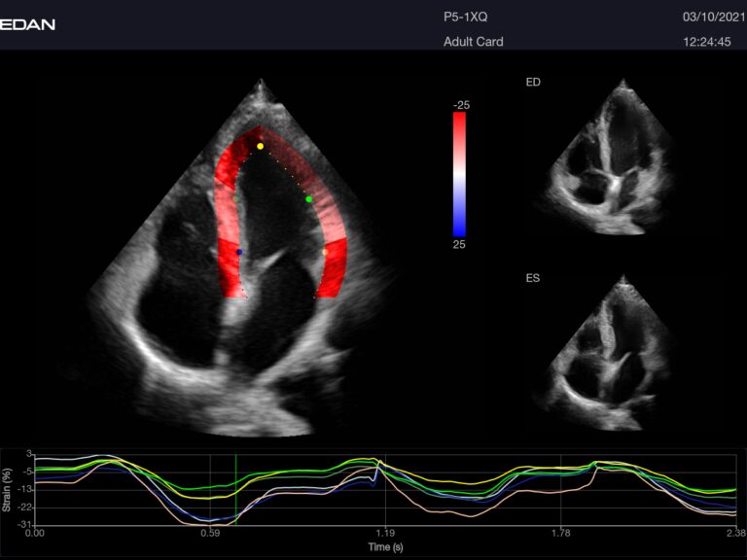
Task: Click the 1.19 time axis label
Action: (385, 534)
